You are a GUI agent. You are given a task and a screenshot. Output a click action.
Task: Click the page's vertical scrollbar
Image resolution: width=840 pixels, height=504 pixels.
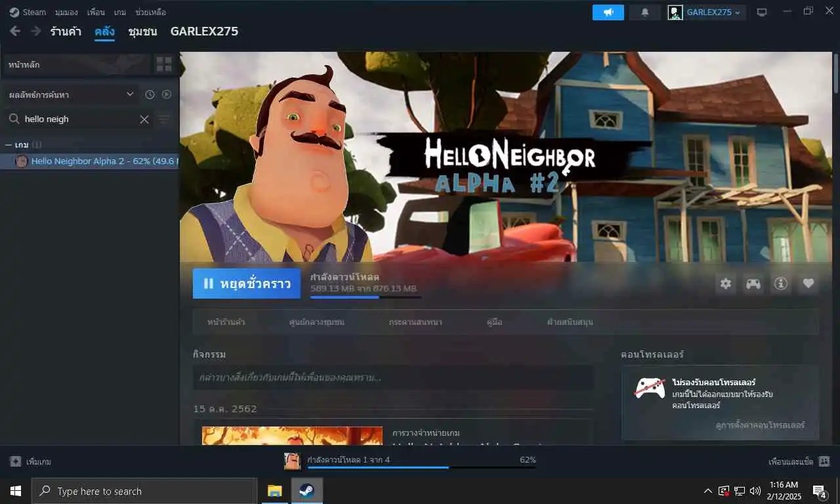tap(836, 73)
